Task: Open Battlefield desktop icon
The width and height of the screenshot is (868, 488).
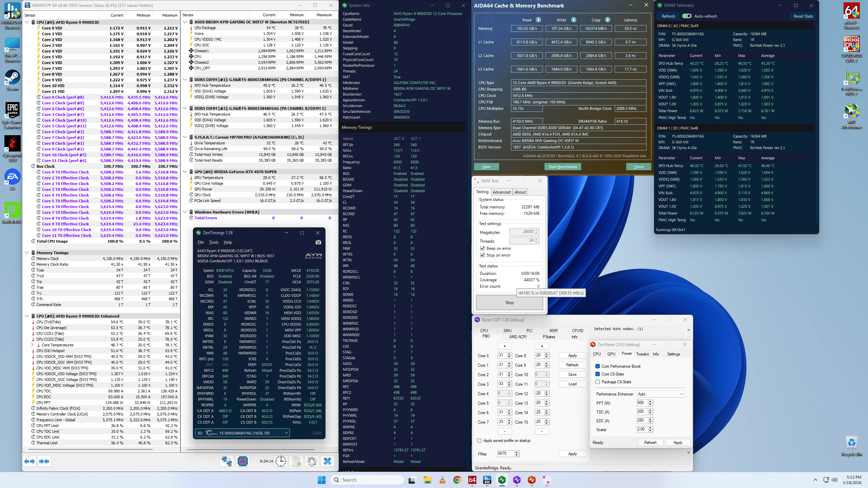Action: pyautogui.click(x=12, y=213)
